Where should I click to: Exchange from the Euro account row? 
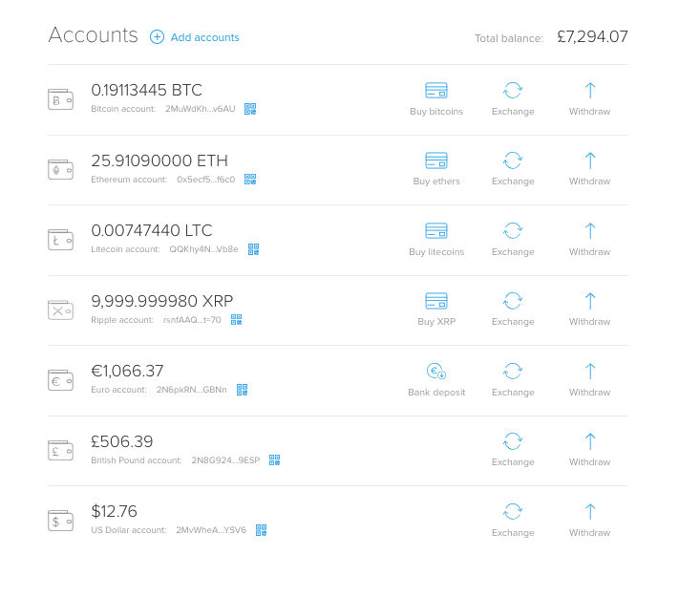coord(513,379)
